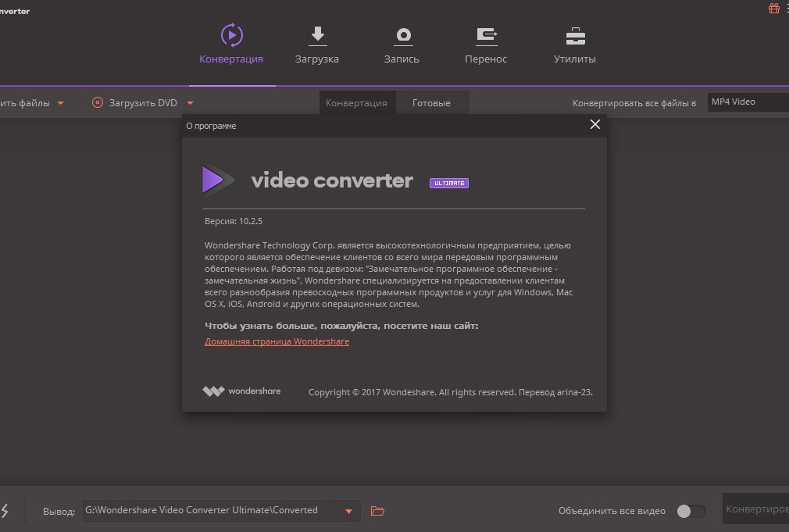This screenshot has height=532, width=789.
Task: Click the lightning high-speed conversion icon
Action: tap(5, 510)
